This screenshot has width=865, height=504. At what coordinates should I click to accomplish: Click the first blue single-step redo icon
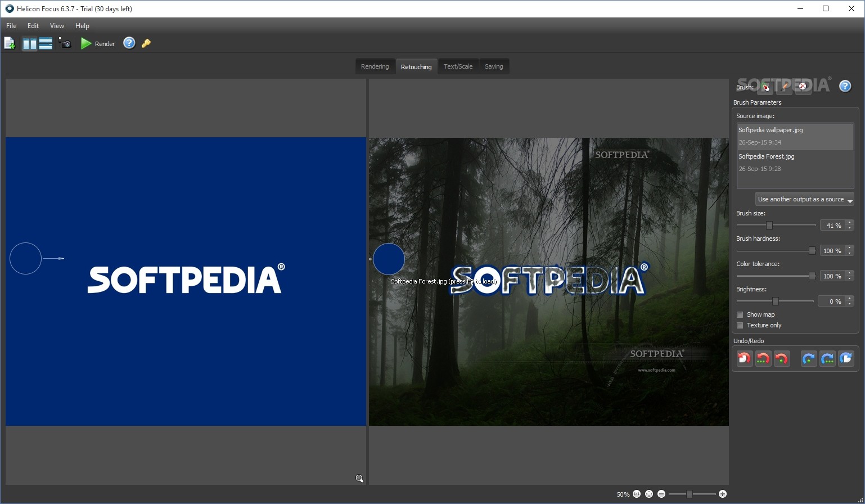pos(809,358)
